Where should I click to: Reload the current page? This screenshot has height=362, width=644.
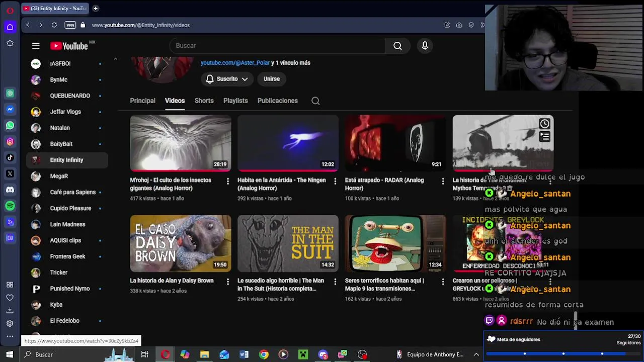(54, 25)
